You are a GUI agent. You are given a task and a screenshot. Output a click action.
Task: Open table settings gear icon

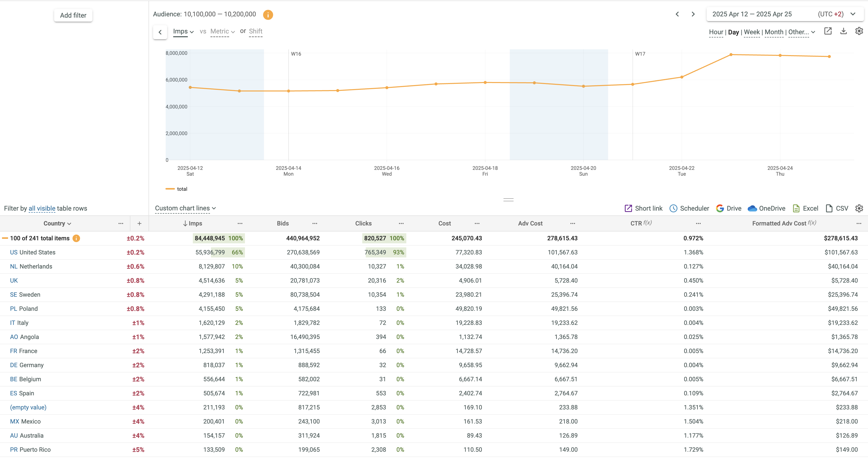click(859, 208)
